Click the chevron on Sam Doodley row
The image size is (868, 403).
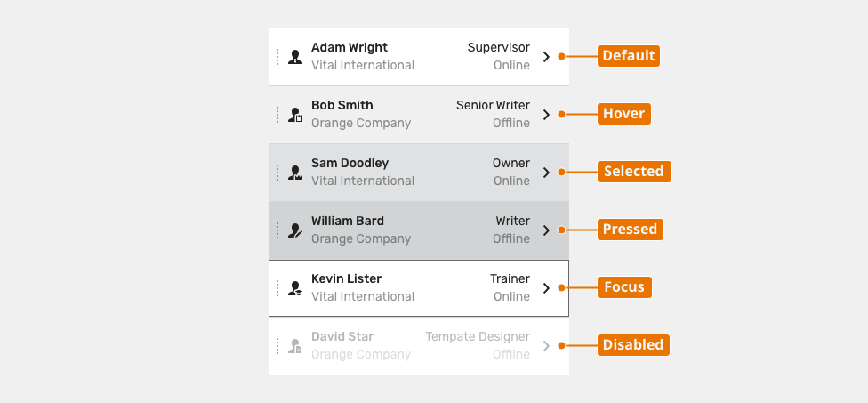pyautogui.click(x=546, y=173)
